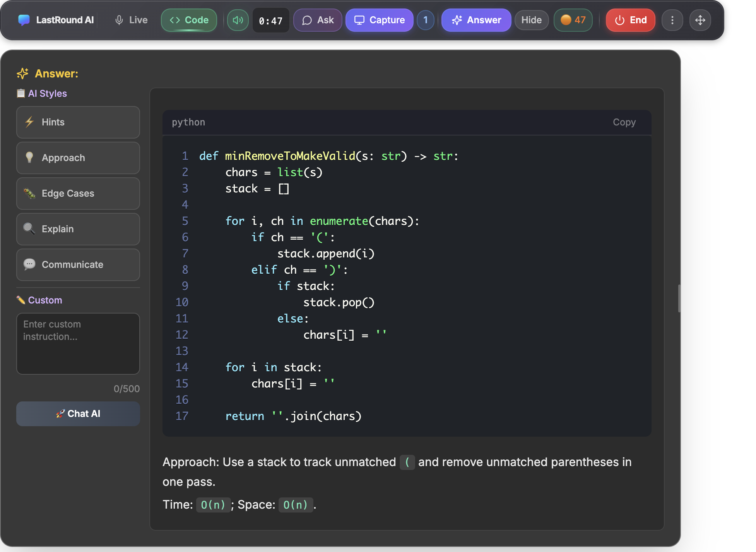Click 'return ''.join(chars)' code line
The height and width of the screenshot is (552, 756).
pos(293,416)
